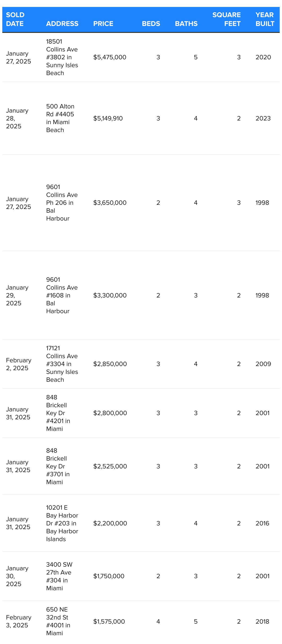
Task: Click the ADDRESS column header
Action: pyautogui.click(x=62, y=23)
